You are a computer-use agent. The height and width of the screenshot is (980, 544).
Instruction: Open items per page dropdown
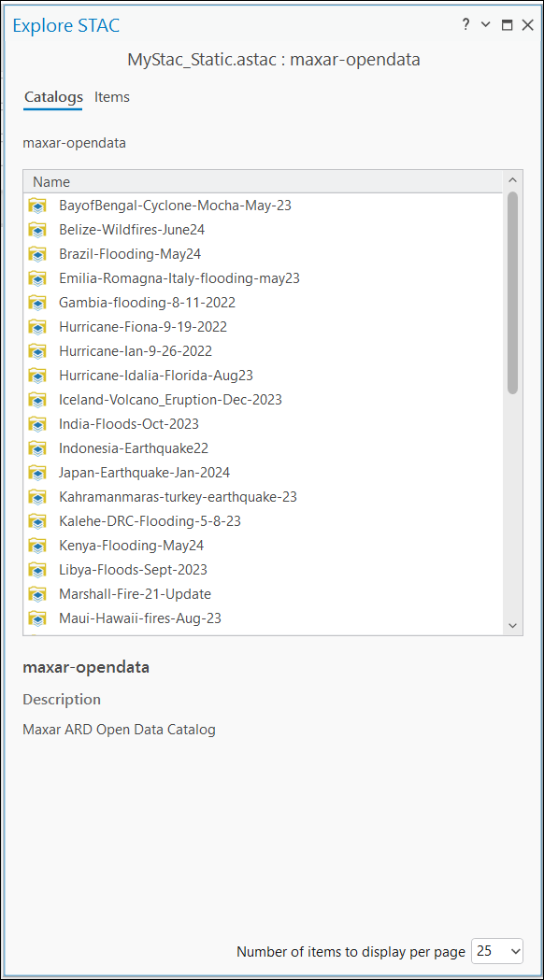pos(497,951)
